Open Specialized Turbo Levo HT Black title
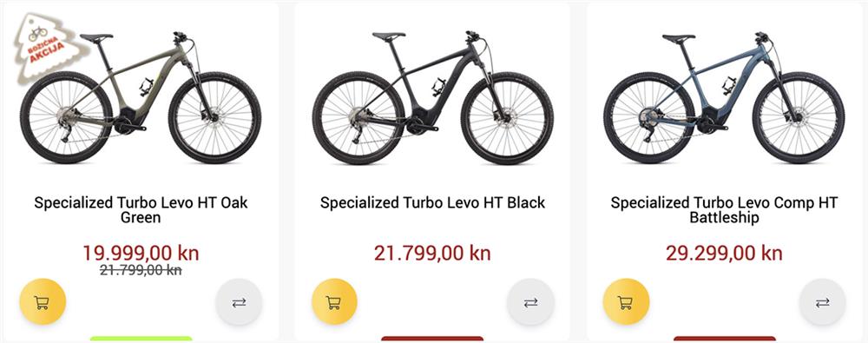868x343 pixels. (433, 203)
